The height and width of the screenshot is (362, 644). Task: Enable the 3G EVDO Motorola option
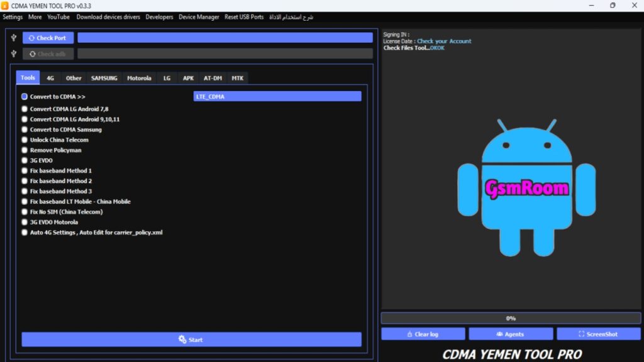[x=25, y=222]
